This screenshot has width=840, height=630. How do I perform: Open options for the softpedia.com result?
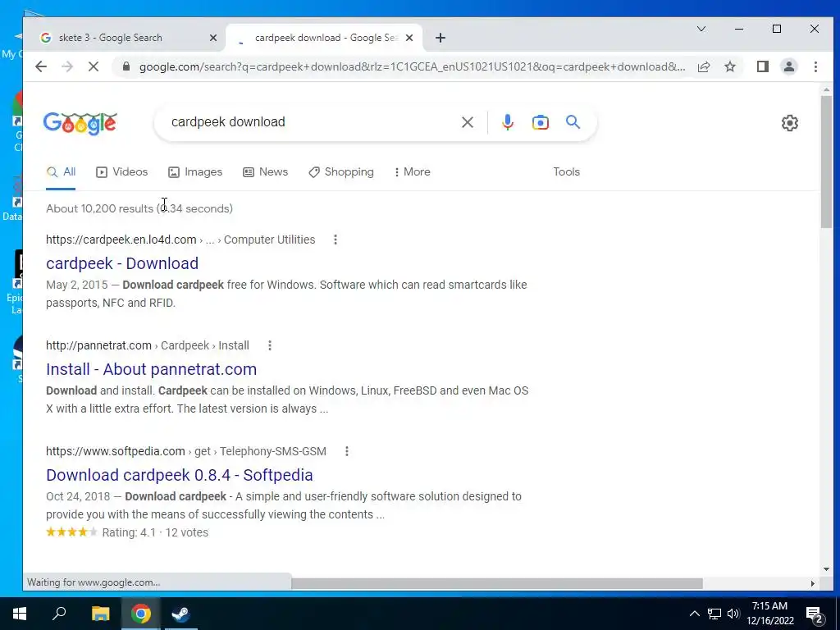(x=347, y=451)
